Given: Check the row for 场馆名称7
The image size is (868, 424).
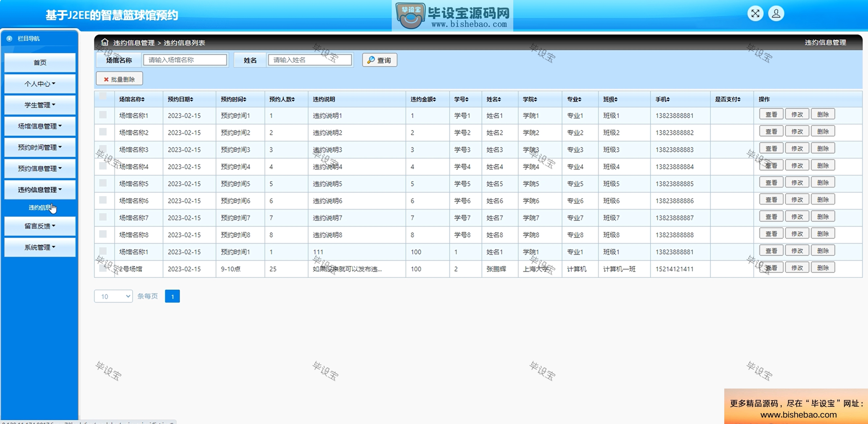Looking at the screenshot, I should (x=103, y=217).
